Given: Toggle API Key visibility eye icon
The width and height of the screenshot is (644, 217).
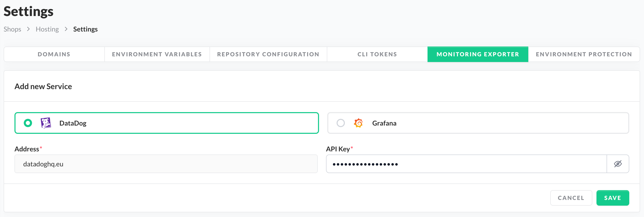Looking at the screenshot, I should click(x=618, y=164).
